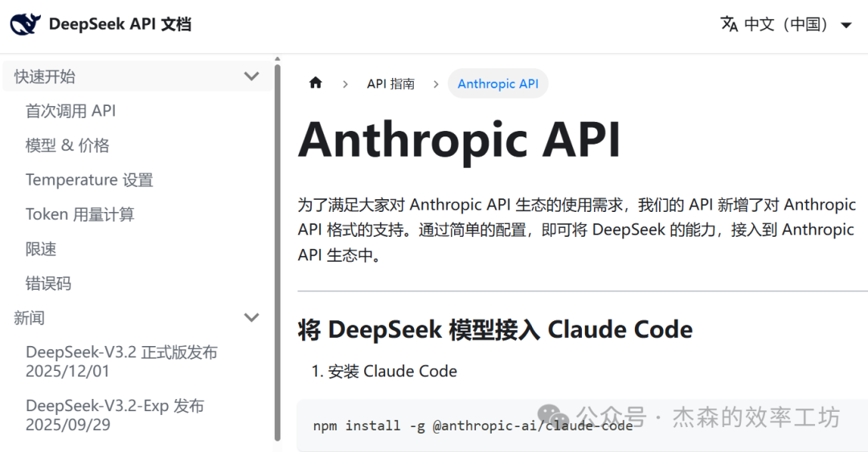Collapse the 快速开始 sidebar section
Image resolution: width=868 pixels, height=452 pixels.
[252, 76]
